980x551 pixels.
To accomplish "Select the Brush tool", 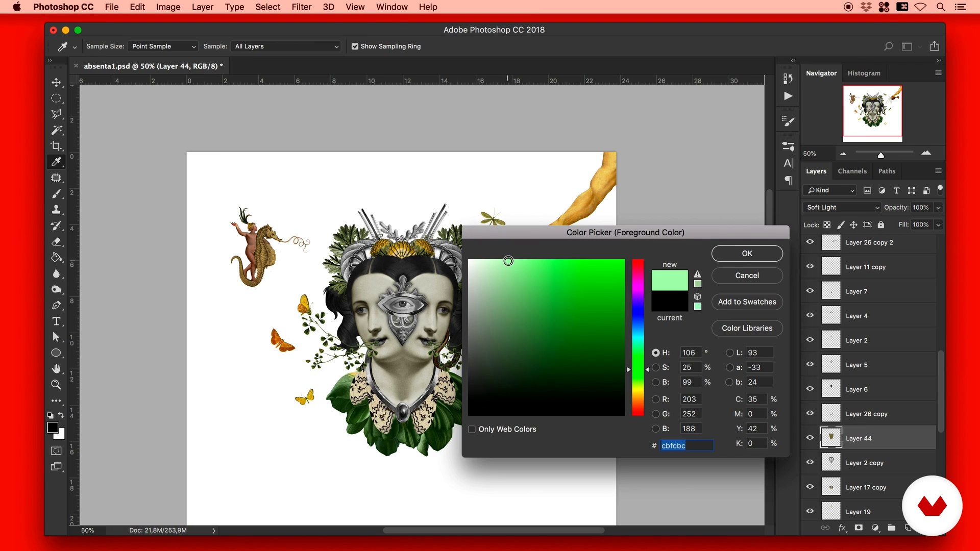I will (x=56, y=194).
